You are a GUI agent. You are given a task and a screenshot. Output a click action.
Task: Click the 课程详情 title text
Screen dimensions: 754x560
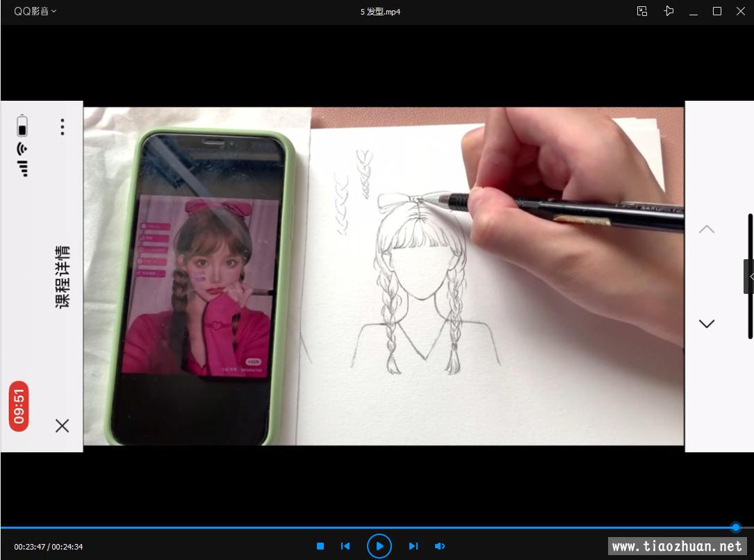click(62, 277)
